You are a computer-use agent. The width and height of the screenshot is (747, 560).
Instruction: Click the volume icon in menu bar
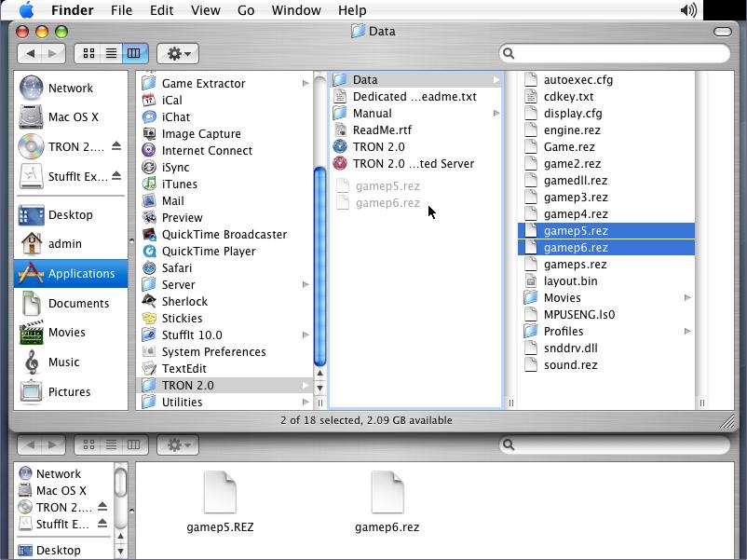[x=688, y=10]
